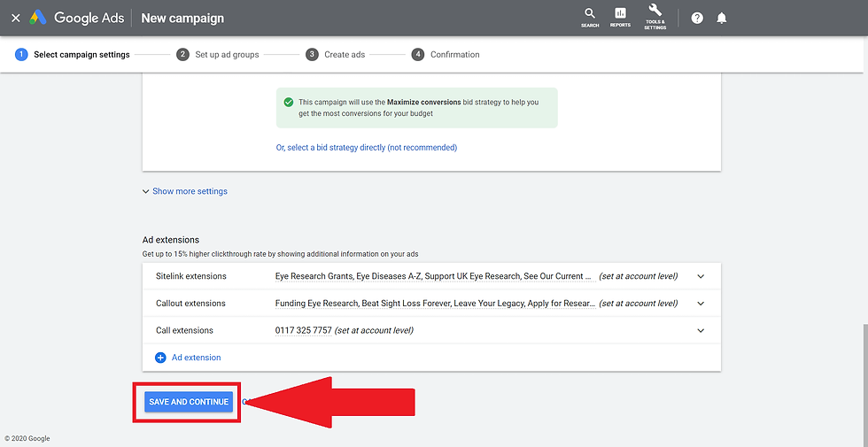Click the Call extensions label
Screen dimensions: 868x447
point(184,330)
